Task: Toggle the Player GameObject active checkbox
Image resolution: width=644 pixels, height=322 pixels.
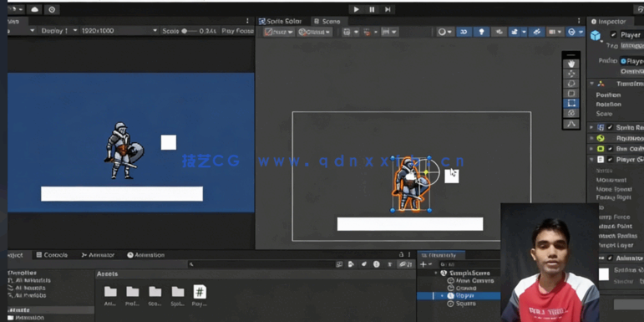Action: [613, 34]
